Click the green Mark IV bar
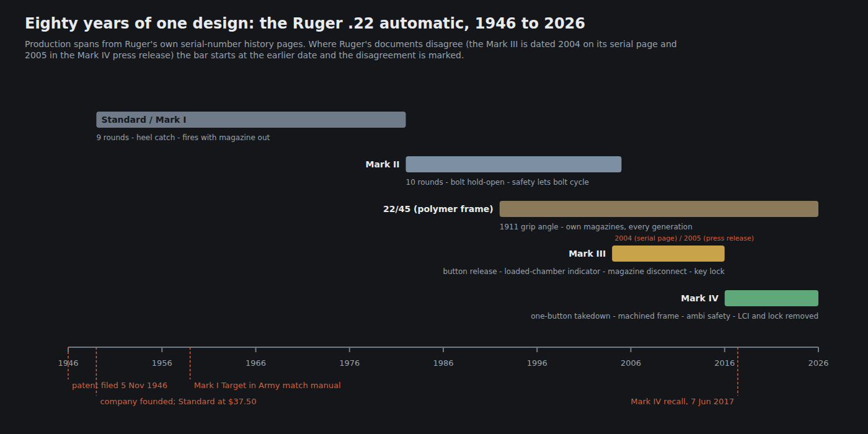The image size is (868, 434). click(771, 298)
